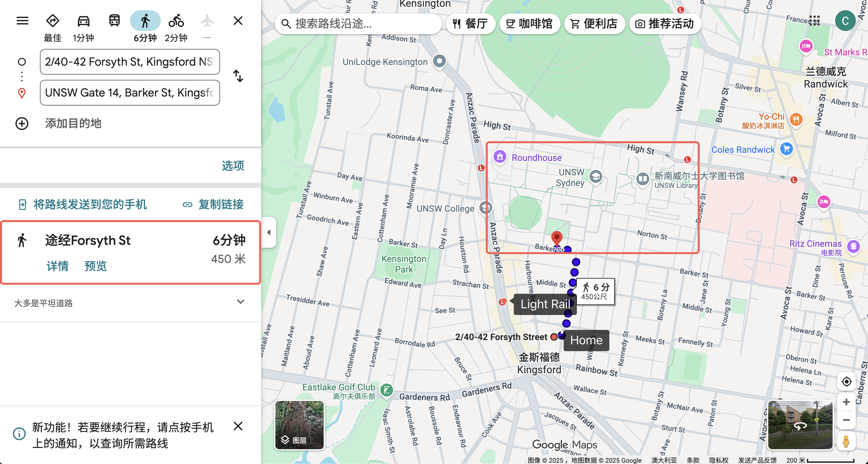Screen dimensions: 868x464
Task: Click the add destination plus icon
Action: tap(22, 123)
